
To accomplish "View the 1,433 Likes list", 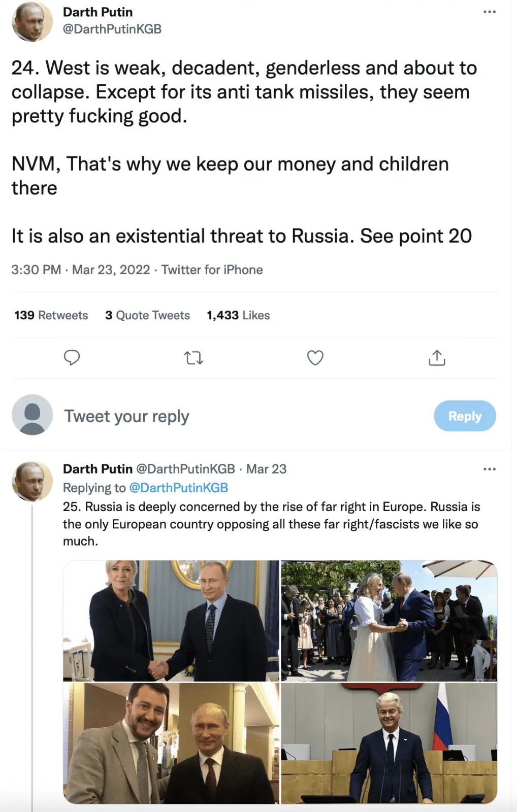I will 238,315.
